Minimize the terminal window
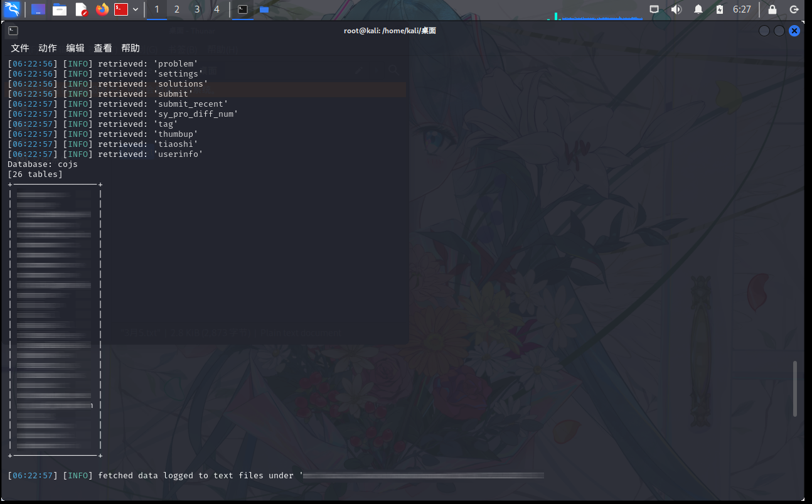 click(764, 31)
